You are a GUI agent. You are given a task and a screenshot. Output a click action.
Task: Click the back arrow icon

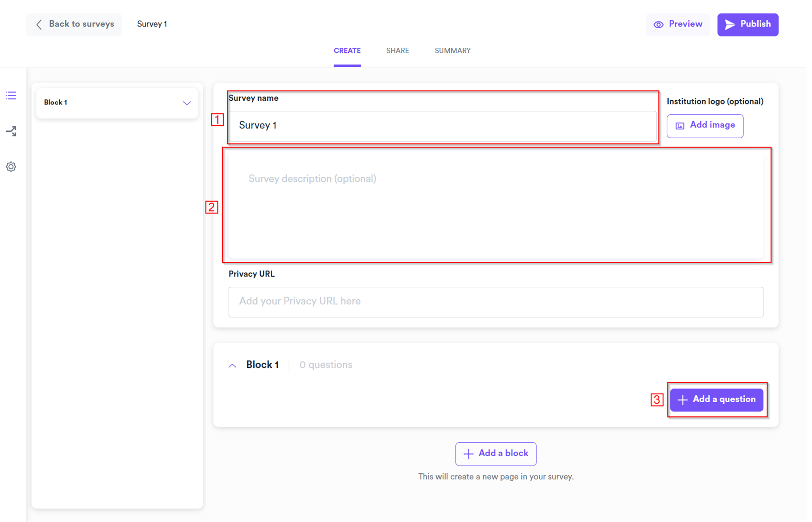(x=39, y=25)
